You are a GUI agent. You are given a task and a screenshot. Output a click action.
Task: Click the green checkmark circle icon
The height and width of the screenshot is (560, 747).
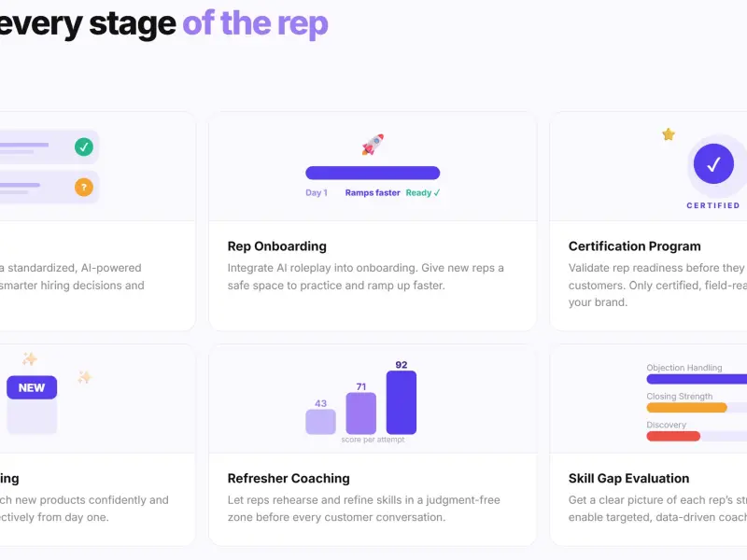84,147
